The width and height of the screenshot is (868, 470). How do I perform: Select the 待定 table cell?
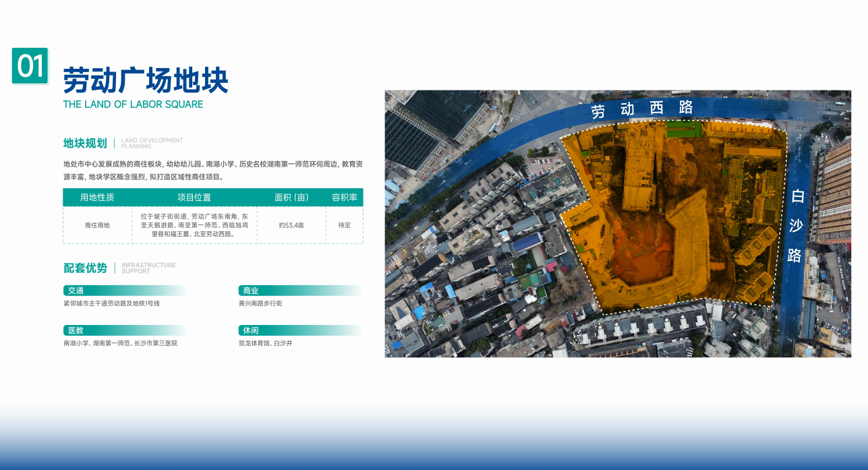click(345, 225)
